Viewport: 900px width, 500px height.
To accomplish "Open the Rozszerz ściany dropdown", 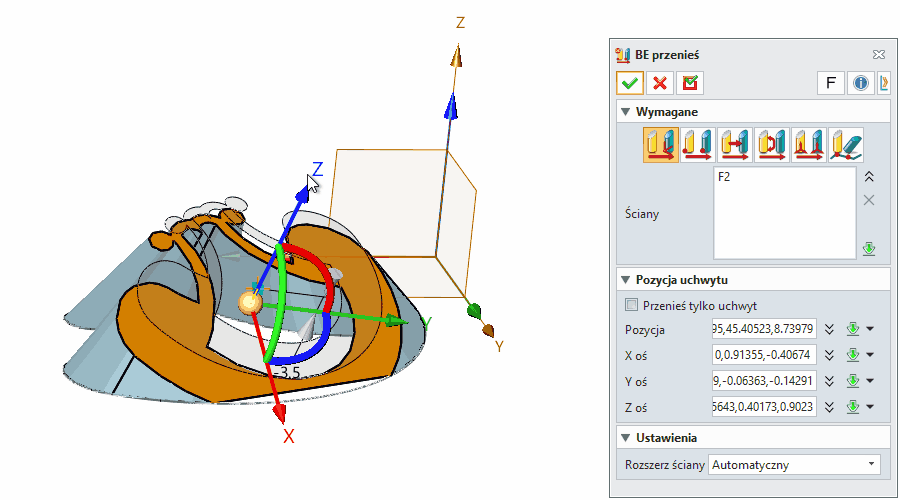I will pos(793,464).
